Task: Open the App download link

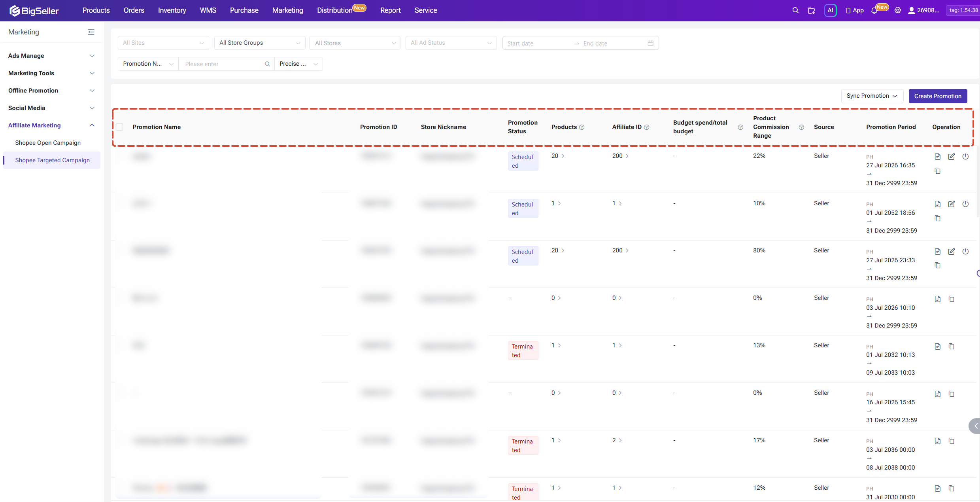Action: [855, 10]
